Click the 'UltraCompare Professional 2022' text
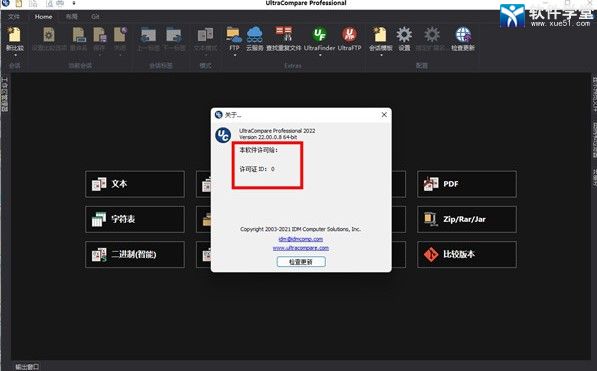The width and height of the screenshot is (597, 371). [x=277, y=131]
